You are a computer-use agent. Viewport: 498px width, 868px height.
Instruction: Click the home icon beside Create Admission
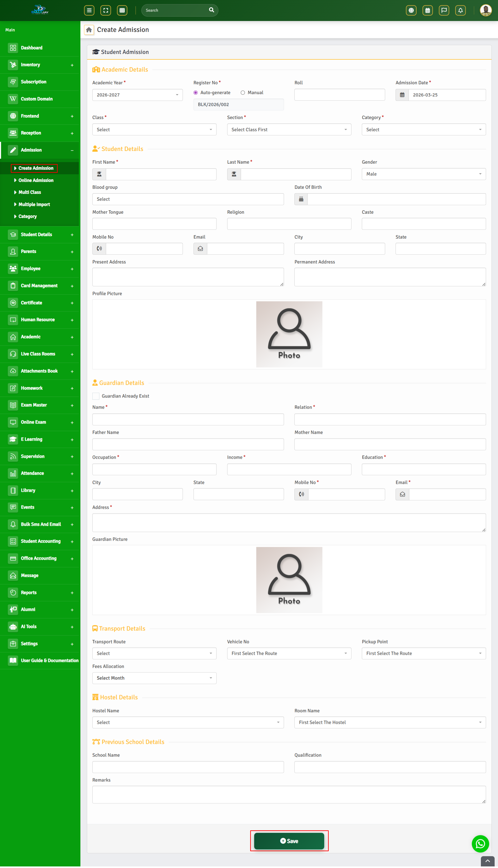click(89, 30)
